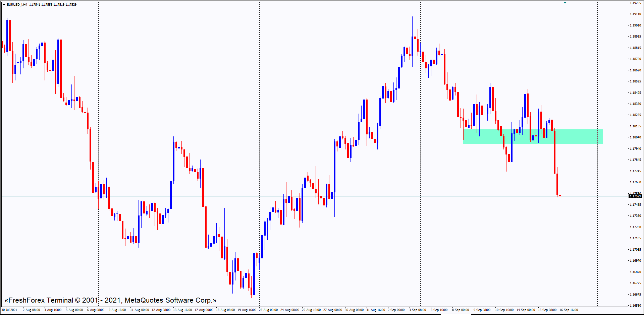Click the 1.18040 price scale label
The height and width of the screenshot is (315, 644).
coord(635,137)
